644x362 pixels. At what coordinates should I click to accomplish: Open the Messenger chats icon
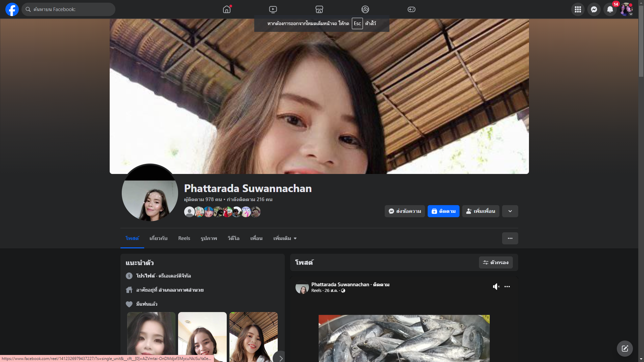[594, 9]
